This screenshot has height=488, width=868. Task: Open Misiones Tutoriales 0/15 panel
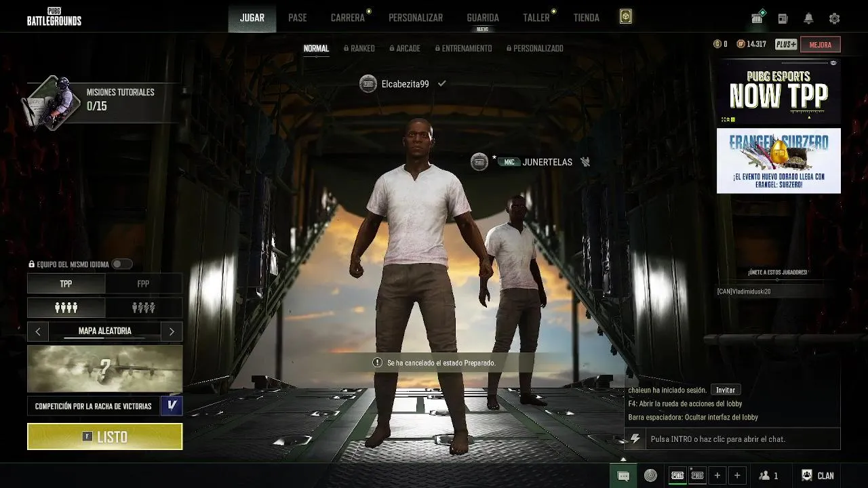point(104,103)
